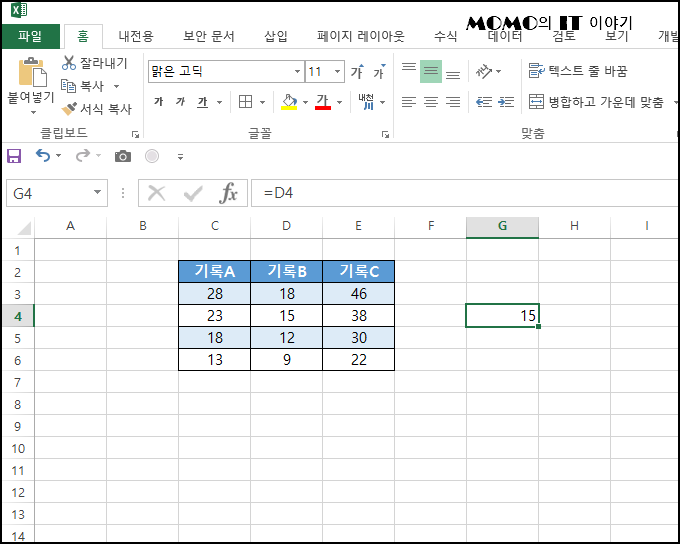
Task: Toggle Middle Align (highlighted green)
Action: click(431, 71)
